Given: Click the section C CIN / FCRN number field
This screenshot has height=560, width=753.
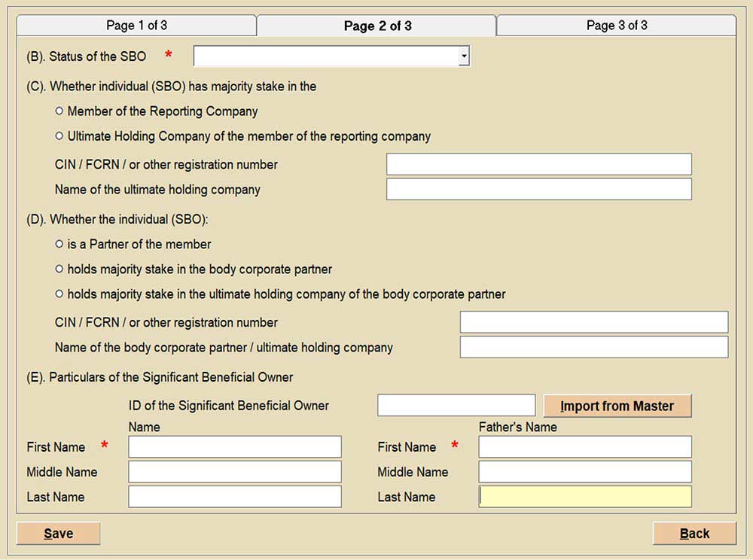Looking at the screenshot, I should point(538,164).
